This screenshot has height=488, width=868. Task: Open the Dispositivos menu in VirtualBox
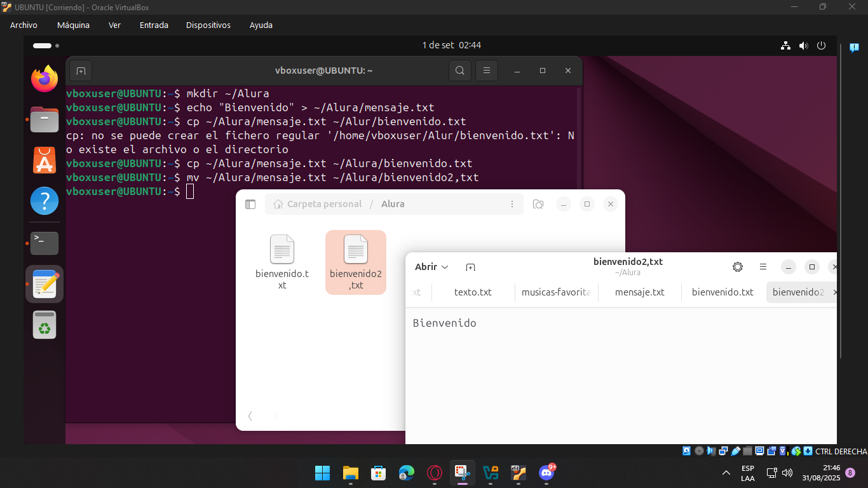208,25
